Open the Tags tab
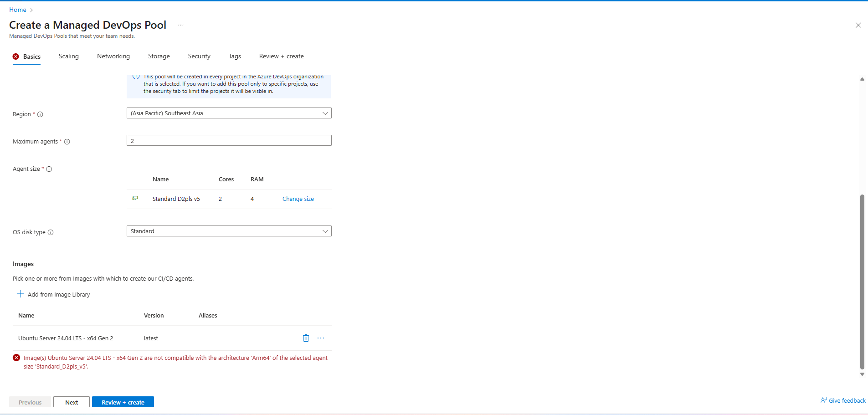 pyautogui.click(x=235, y=56)
